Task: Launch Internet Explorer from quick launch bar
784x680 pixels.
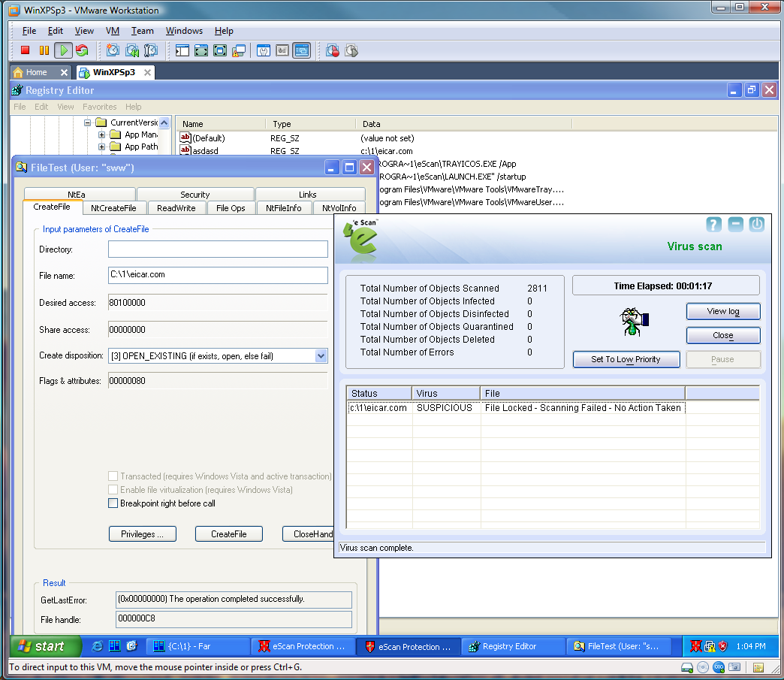Action: click(97, 646)
